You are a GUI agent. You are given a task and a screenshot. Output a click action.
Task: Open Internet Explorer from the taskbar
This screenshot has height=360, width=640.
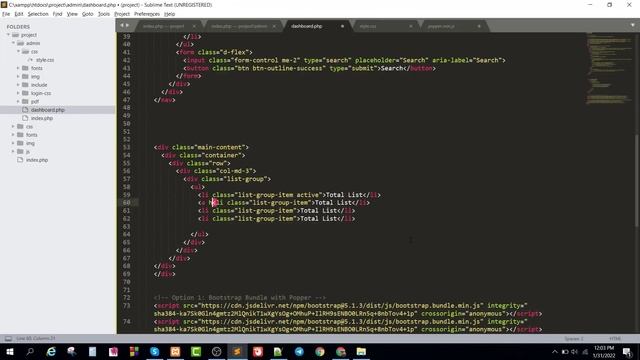(51, 351)
